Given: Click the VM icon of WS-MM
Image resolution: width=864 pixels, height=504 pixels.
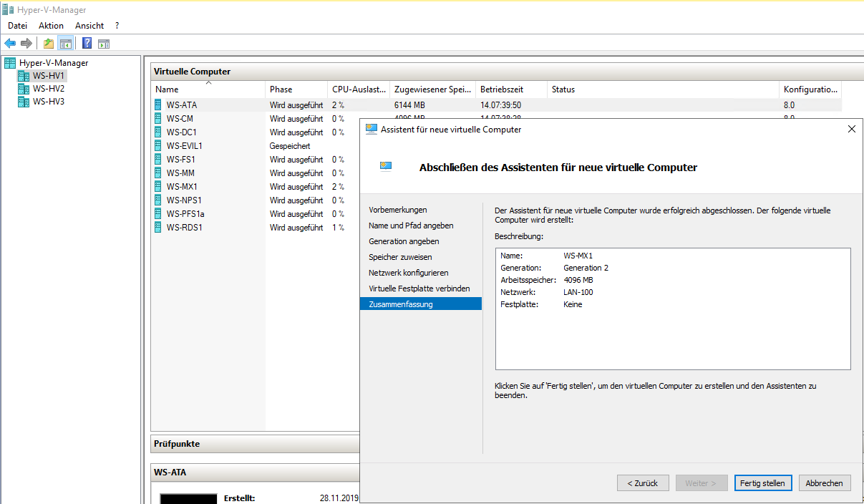Looking at the screenshot, I should (x=159, y=173).
